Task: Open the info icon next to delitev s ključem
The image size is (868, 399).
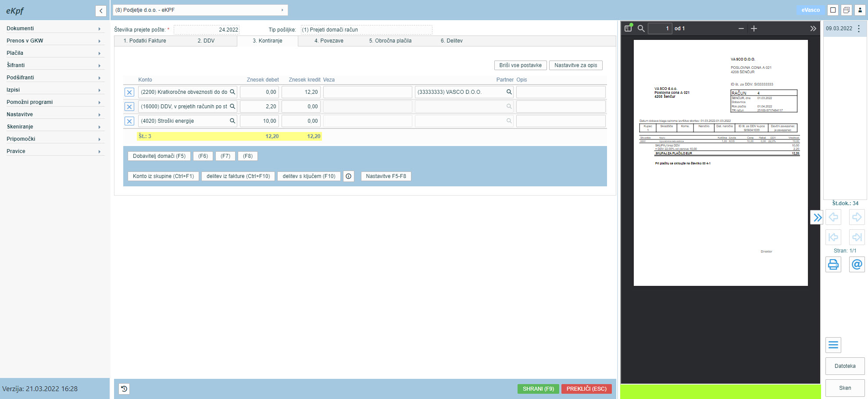Action: [349, 176]
